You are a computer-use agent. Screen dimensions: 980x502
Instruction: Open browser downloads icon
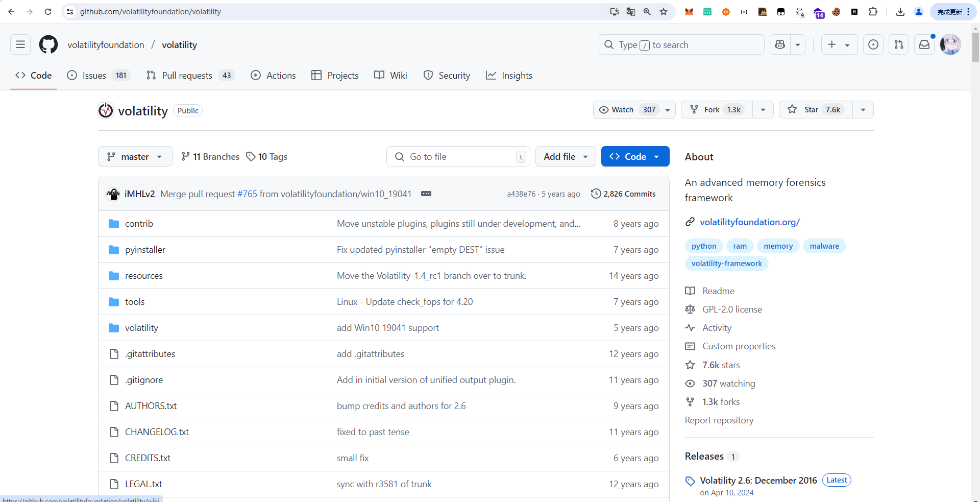(900, 11)
